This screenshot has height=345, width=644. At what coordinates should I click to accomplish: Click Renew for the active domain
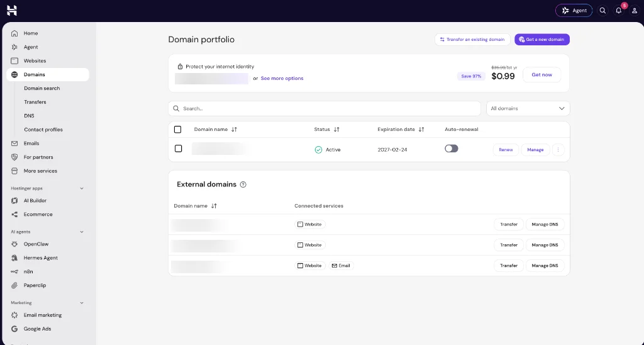point(506,150)
